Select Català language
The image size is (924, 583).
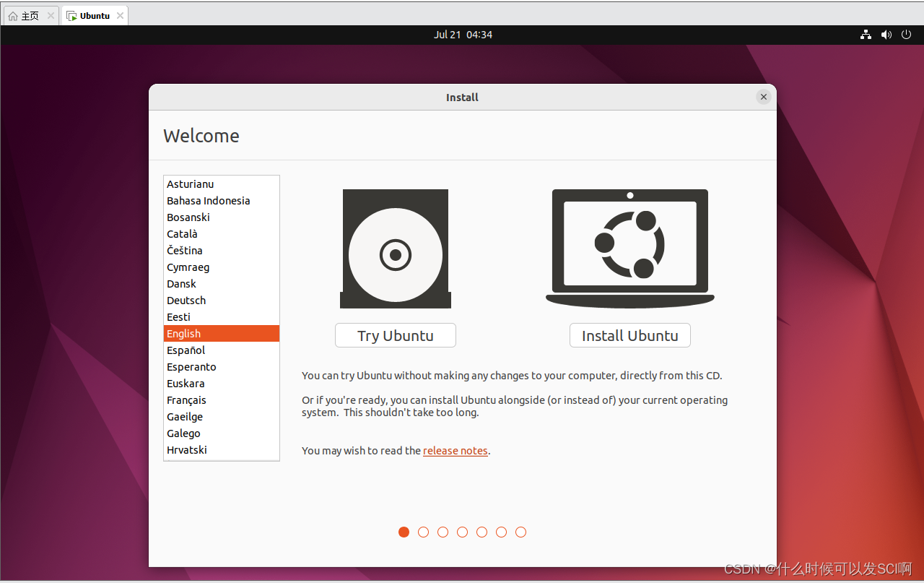pyautogui.click(x=222, y=234)
